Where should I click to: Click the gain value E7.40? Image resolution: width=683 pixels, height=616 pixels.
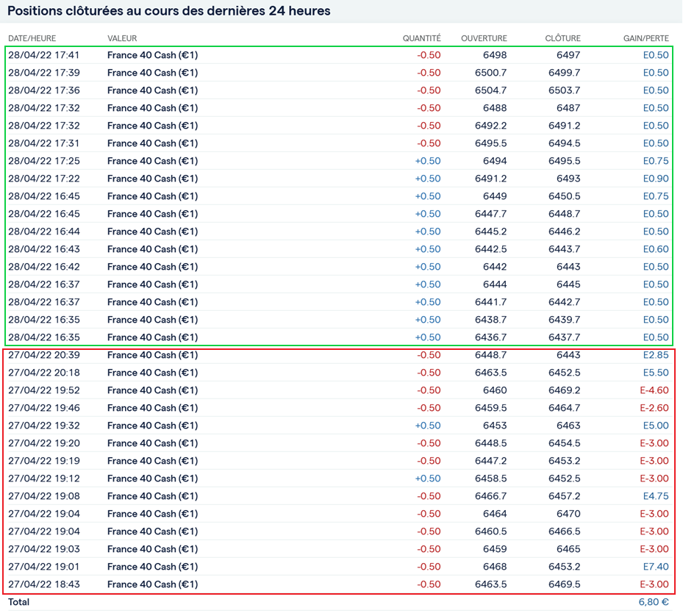pos(656,567)
